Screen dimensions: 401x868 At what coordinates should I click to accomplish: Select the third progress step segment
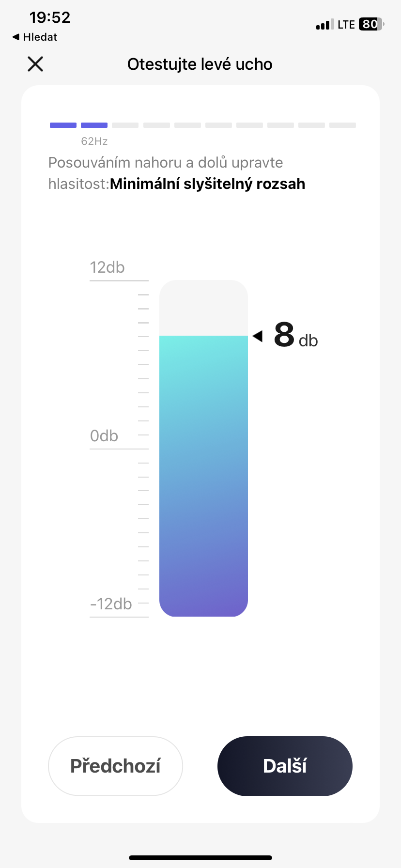[125, 125]
